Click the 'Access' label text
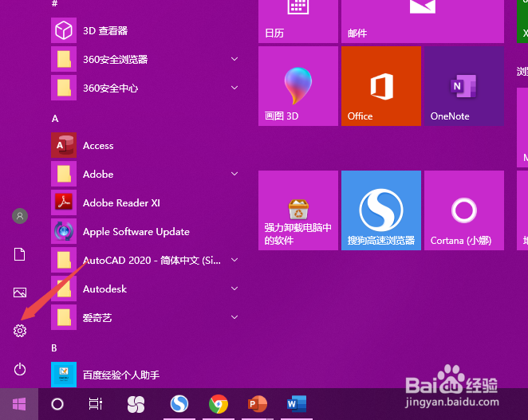Screen dimensions: 528x420 (x=98, y=146)
